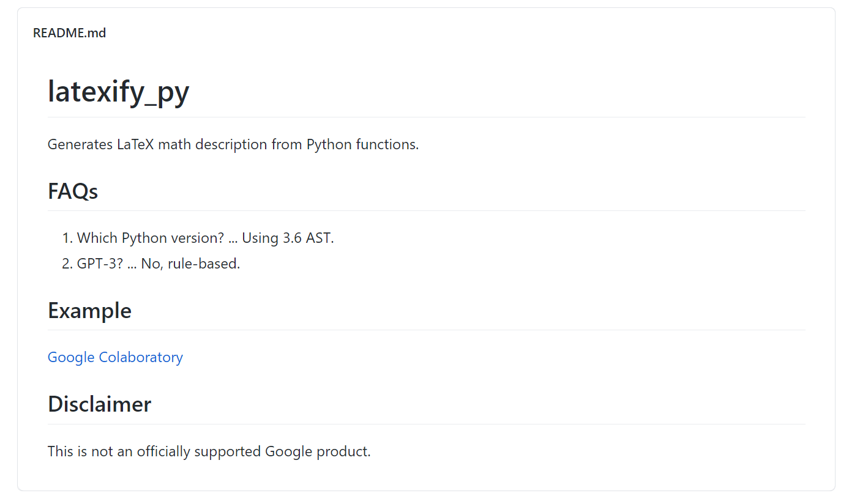Click the Disclaimer section heading
Viewport: 849px width, 504px height.
point(99,404)
